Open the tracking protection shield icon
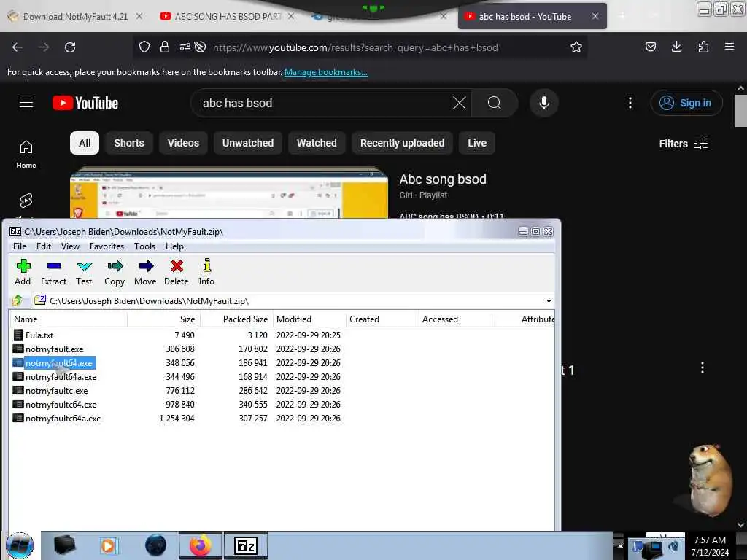Screen dimensions: 747x560 pyautogui.click(x=144, y=47)
